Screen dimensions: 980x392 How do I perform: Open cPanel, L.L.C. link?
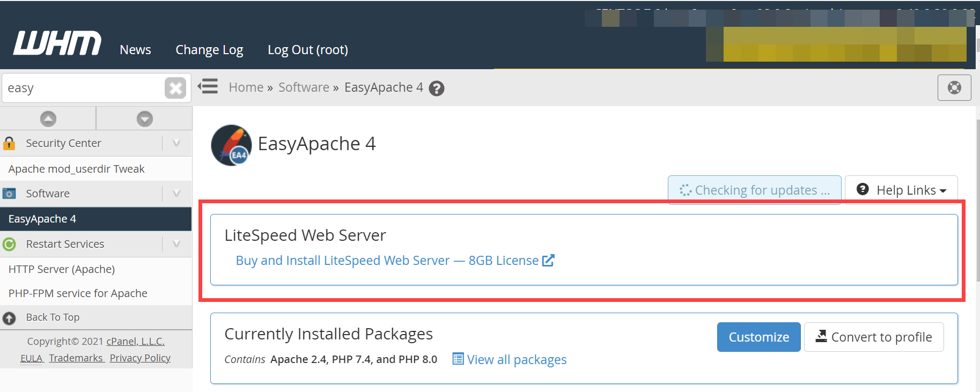point(135,342)
